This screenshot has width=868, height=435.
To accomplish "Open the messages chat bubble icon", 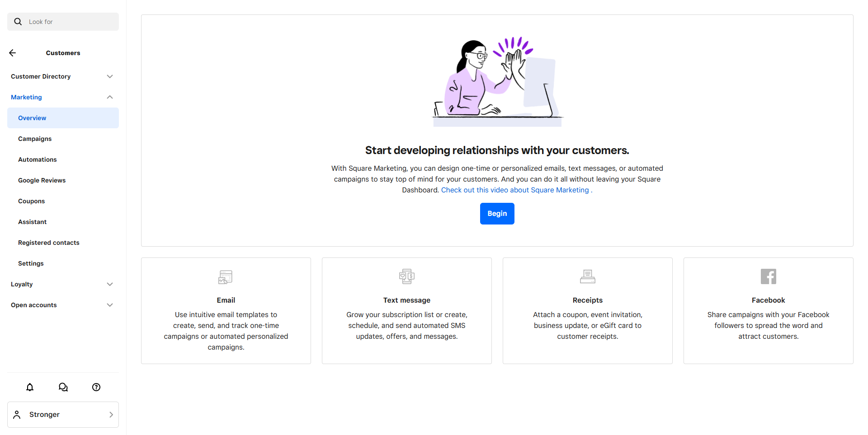I will [x=63, y=387].
